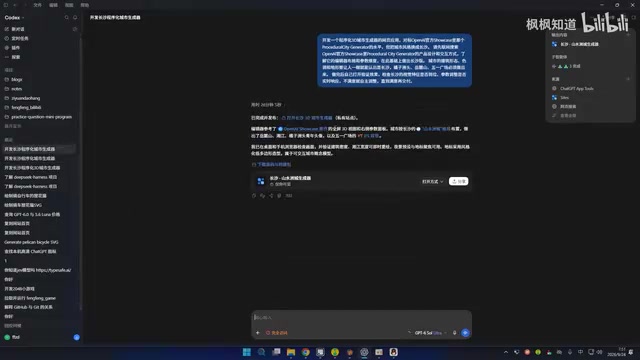Open Task View on the taskbar

276,352
